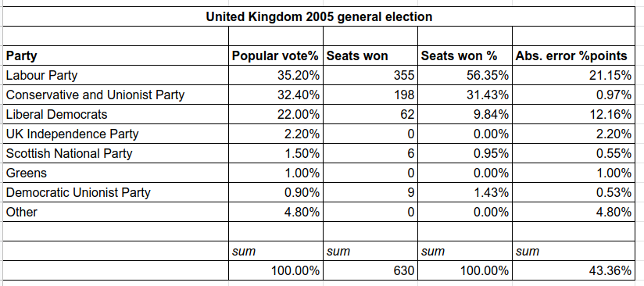Click Labour's 355 seats won cell
Image resolution: width=644 pixels, height=286 pixels.
370,75
